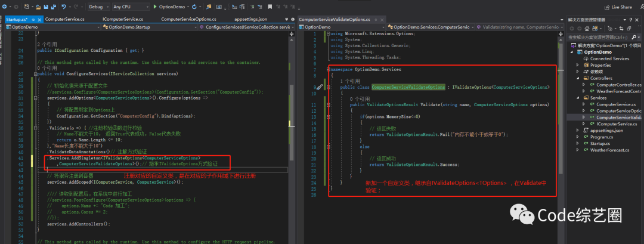
Task: Select ICompuerService.cs in Solution Explorer tree
Action: tap(617, 124)
